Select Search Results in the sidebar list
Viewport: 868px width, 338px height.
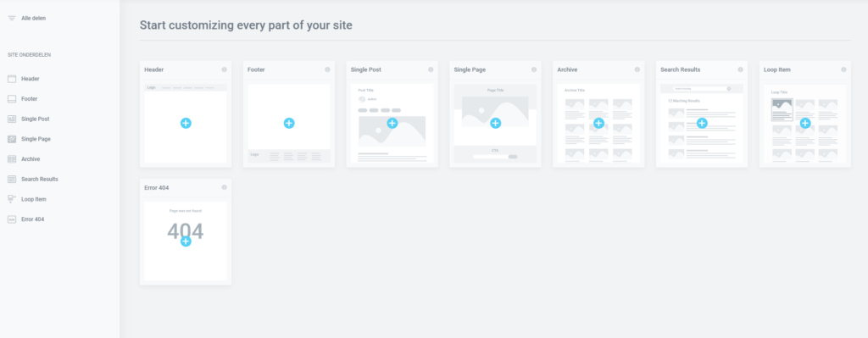tap(40, 180)
